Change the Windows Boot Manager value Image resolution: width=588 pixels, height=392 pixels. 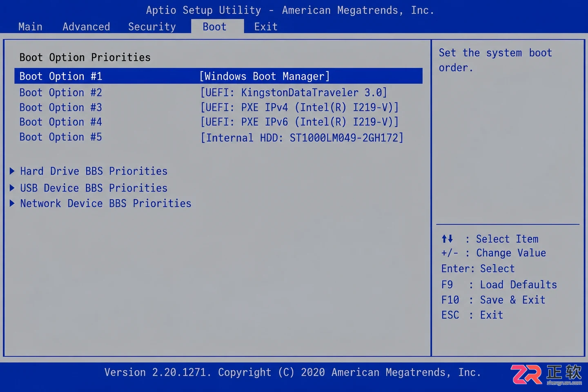click(x=265, y=76)
